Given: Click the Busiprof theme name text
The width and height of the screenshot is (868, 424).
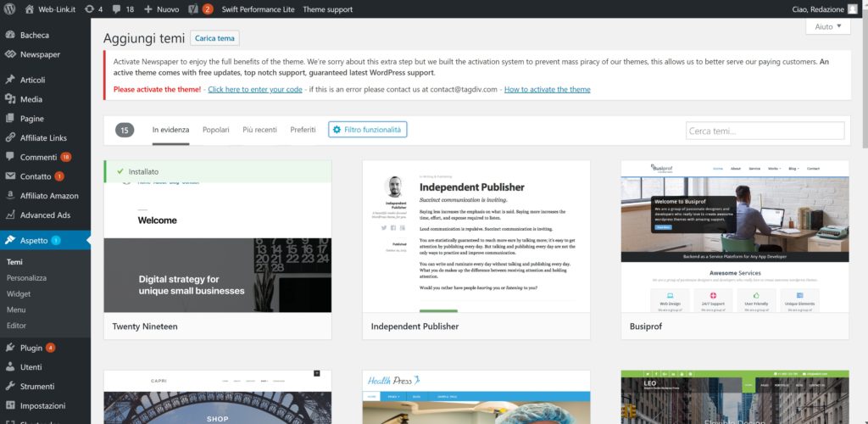Looking at the screenshot, I should click(646, 326).
